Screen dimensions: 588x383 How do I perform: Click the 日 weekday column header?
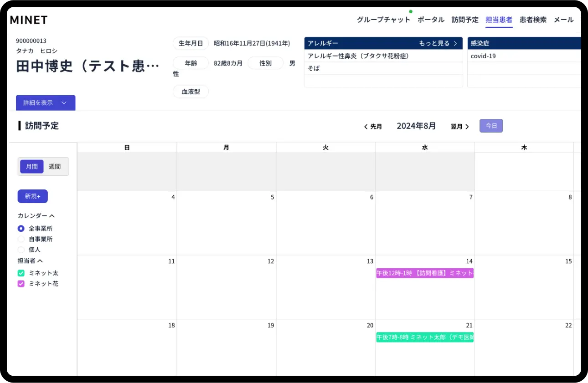coord(127,148)
